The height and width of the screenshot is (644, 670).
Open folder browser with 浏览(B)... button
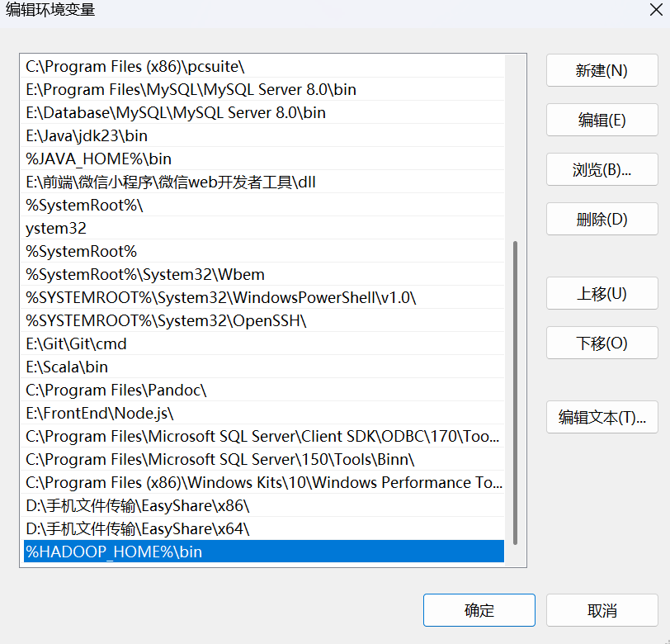point(602,170)
